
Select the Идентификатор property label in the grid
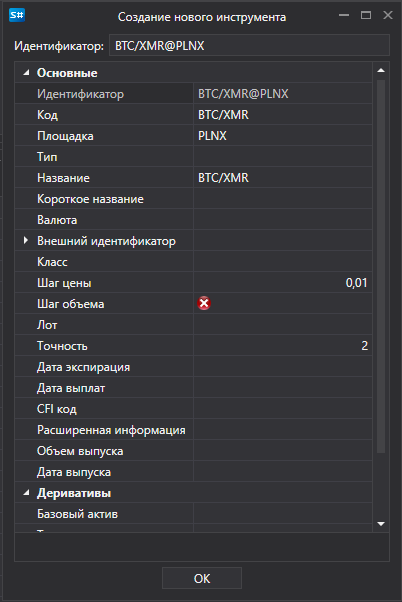point(80,94)
